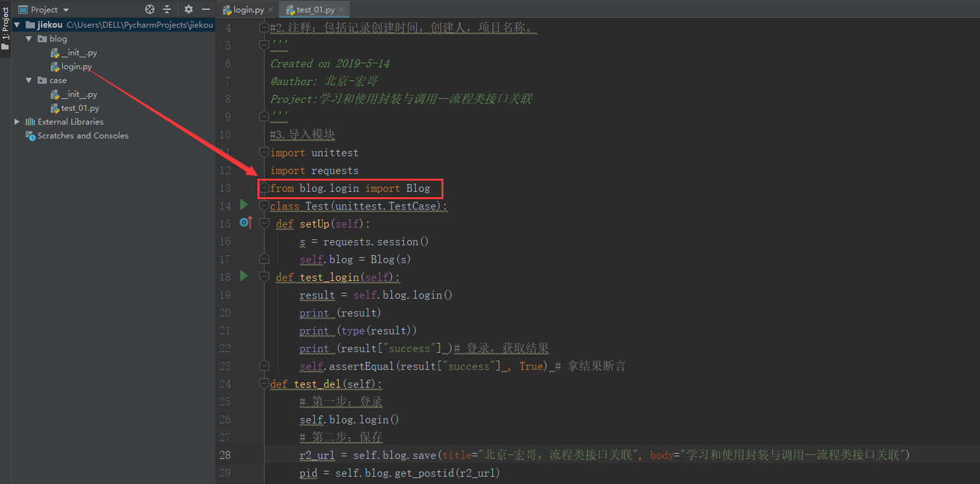The height and width of the screenshot is (484, 980).
Task: Click the Collapse All icon in Project panel
Action: pos(167,9)
